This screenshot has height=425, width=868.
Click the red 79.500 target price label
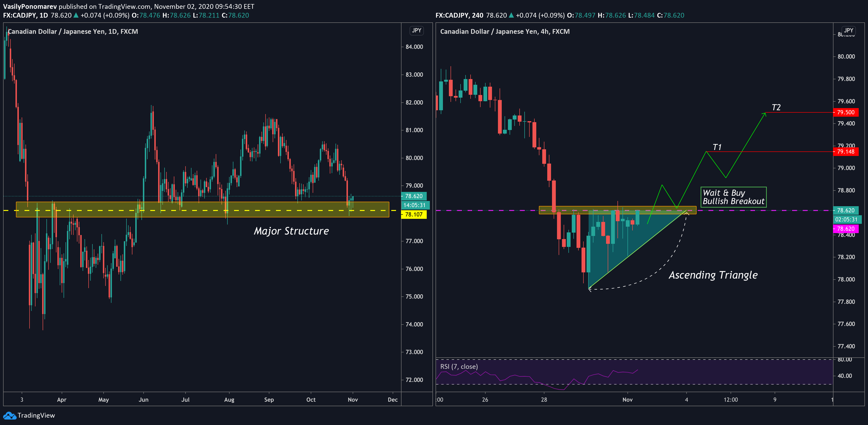pos(846,113)
